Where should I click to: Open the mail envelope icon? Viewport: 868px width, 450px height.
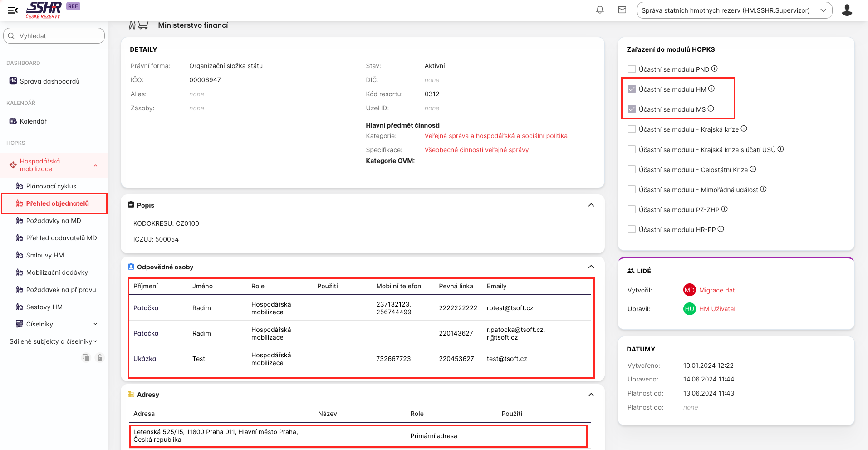point(622,10)
